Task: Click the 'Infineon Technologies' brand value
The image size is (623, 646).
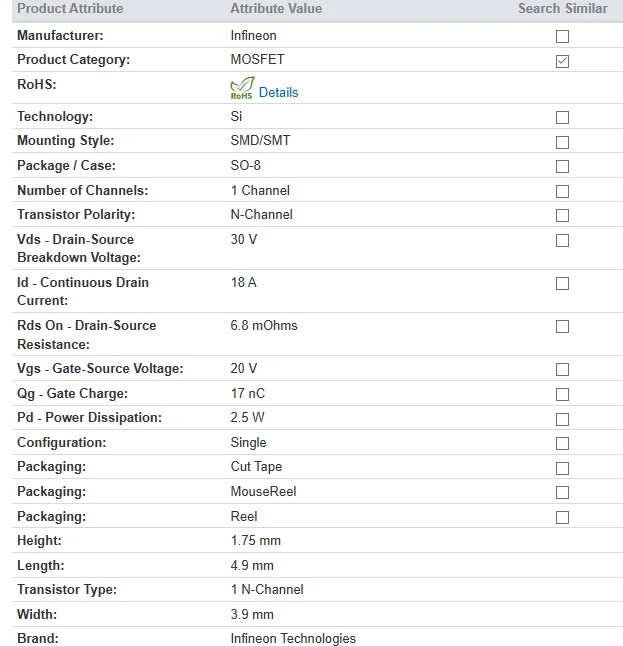Action: (x=293, y=638)
